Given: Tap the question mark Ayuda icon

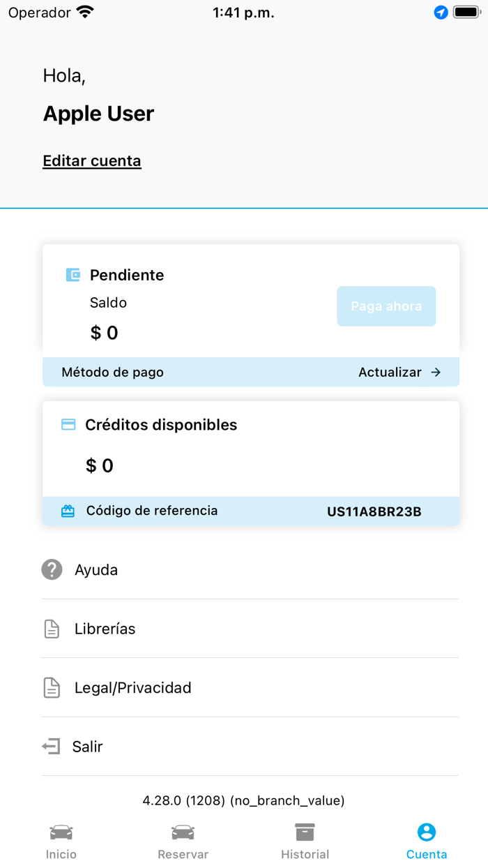Looking at the screenshot, I should click(52, 570).
